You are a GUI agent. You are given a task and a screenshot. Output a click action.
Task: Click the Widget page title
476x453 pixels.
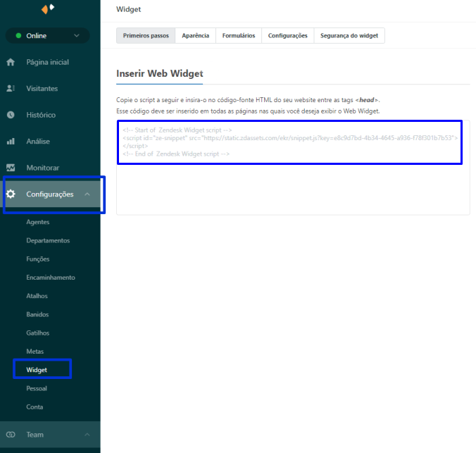128,9
